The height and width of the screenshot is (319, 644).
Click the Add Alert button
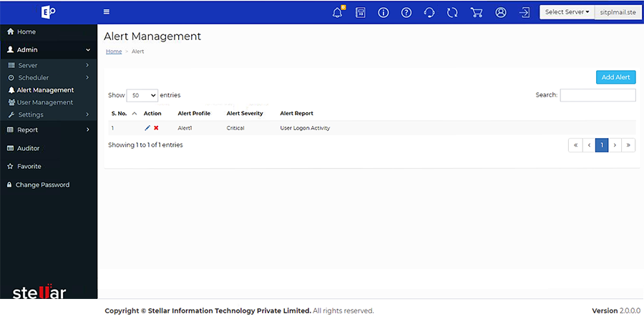(615, 77)
